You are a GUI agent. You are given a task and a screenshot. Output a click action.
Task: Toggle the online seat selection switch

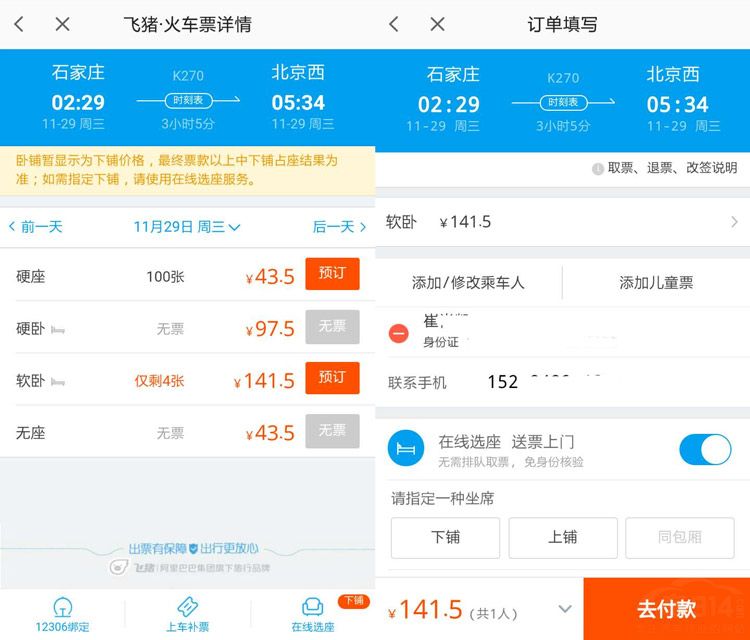click(705, 450)
